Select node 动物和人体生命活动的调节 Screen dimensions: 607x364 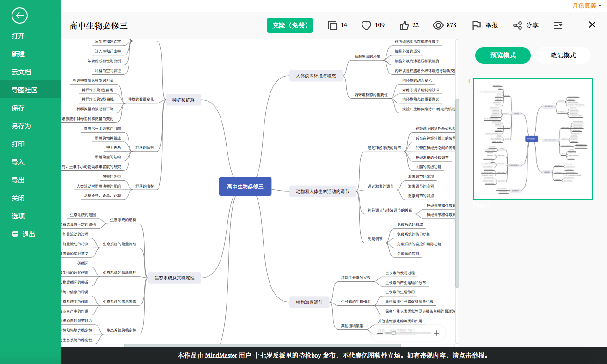click(x=323, y=191)
